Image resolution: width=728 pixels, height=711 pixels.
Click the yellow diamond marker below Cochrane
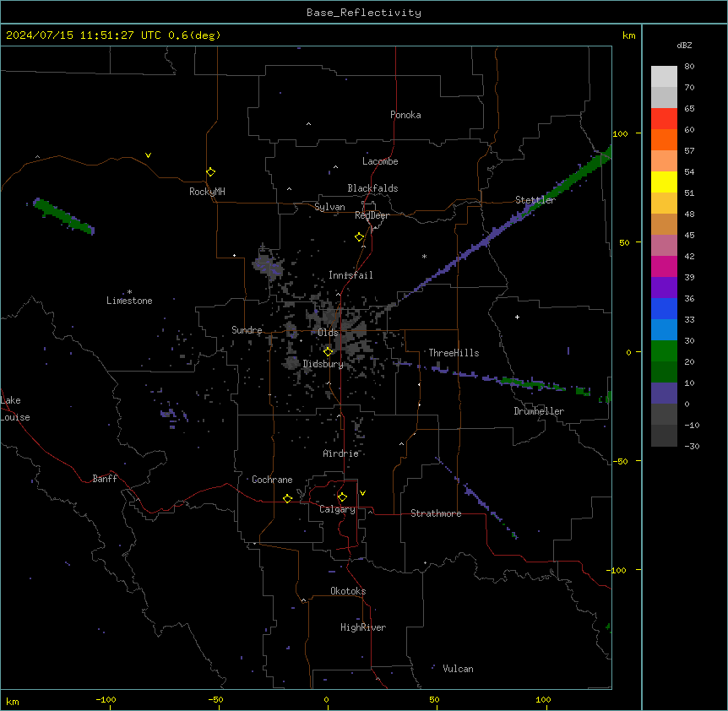tap(287, 498)
